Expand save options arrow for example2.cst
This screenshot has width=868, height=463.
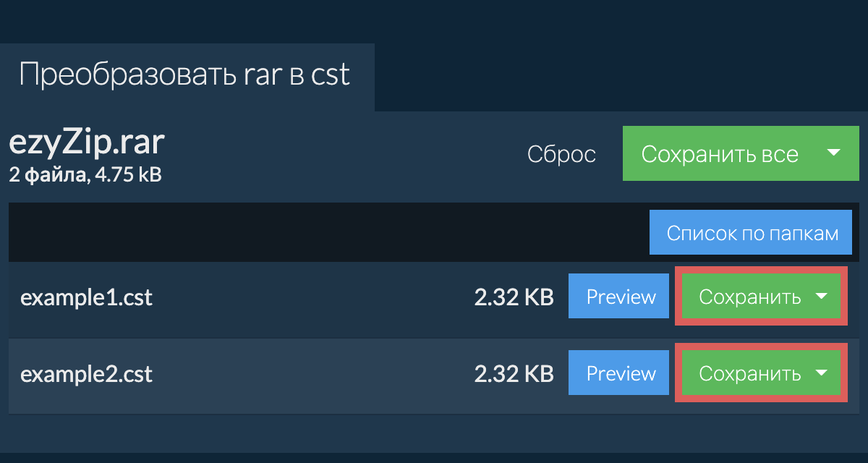tap(821, 373)
